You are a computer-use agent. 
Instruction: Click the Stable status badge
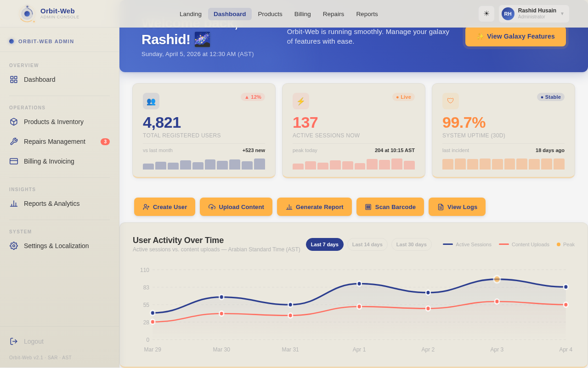pos(551,97)
